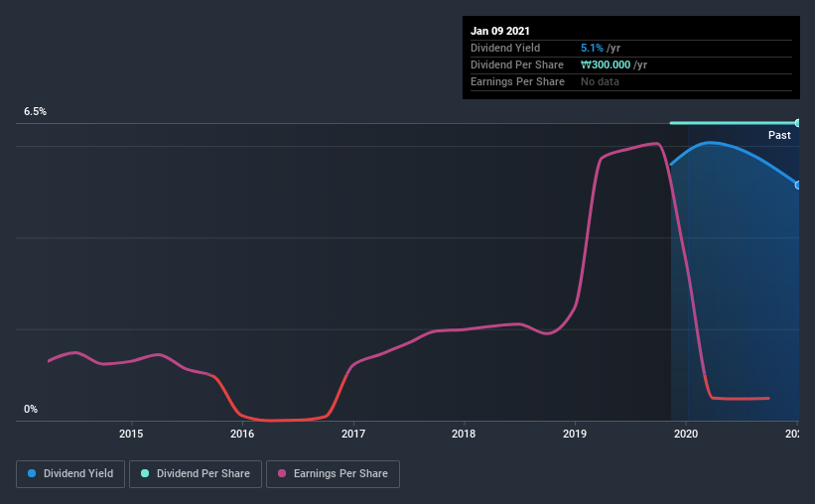815x504 pixels.
Task: Click the ₩300.000 dividend per share value
Action: coord(606,64)
